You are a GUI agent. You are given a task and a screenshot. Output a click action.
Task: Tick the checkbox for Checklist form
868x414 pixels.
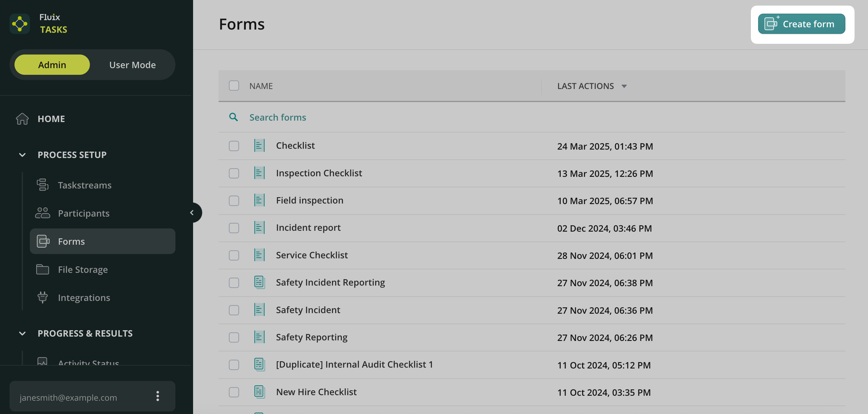[x=234, y=146]
